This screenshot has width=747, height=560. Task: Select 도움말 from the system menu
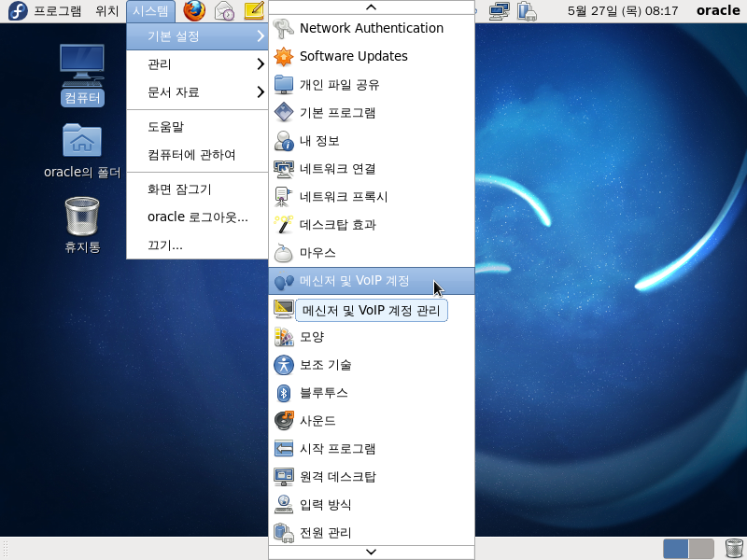pos(197,127)
